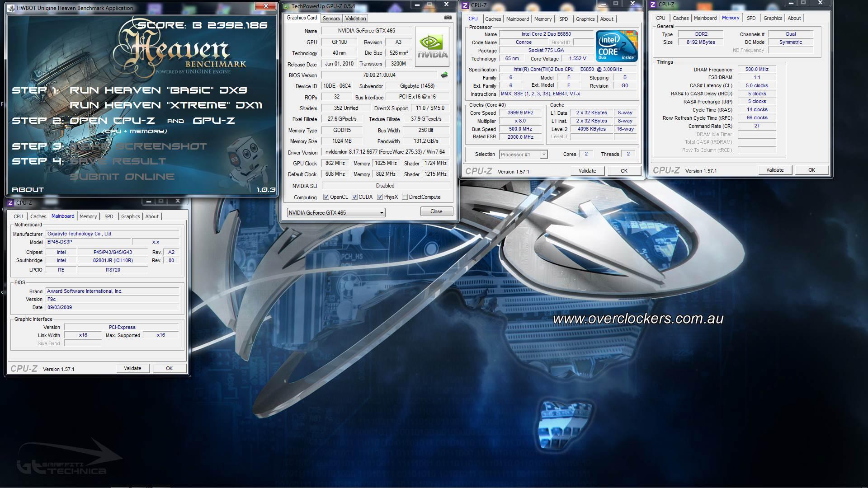Open the NVIDIA GeForce GTX 465 GPU selector dropdown
The width and height of the screenshot is (868, 488).
coord(336,212)
